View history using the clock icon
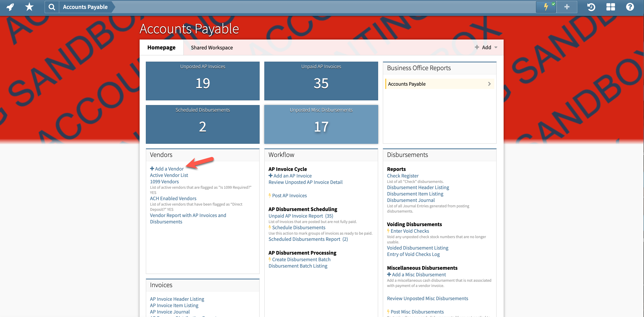The height and width of the screenshot is (317, 644). click(591, 7)
